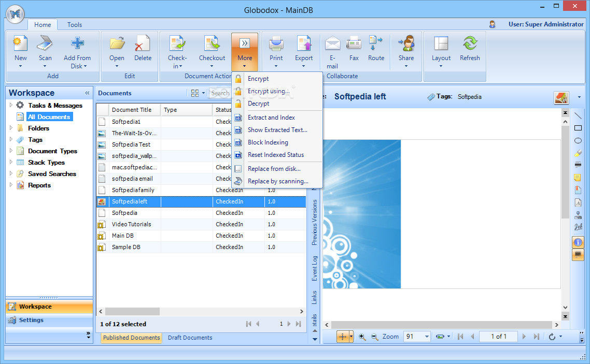Viewport: 590px width, 364px height.
Task: Select the stamp annotation tool
Action: click(578, 215)
